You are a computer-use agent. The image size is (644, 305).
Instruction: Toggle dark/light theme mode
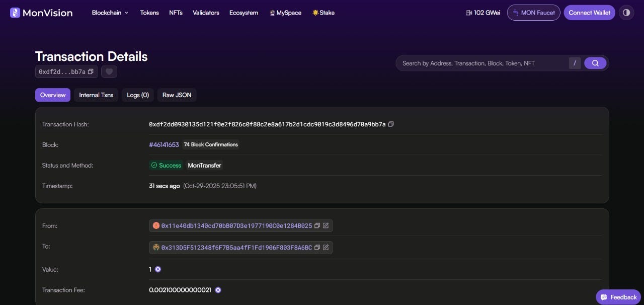[626, 13]
